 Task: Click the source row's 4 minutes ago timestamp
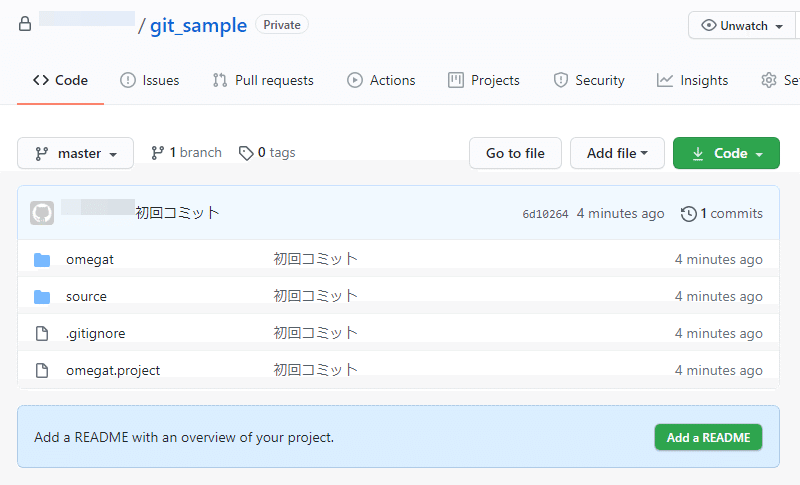tap(718, 296)
